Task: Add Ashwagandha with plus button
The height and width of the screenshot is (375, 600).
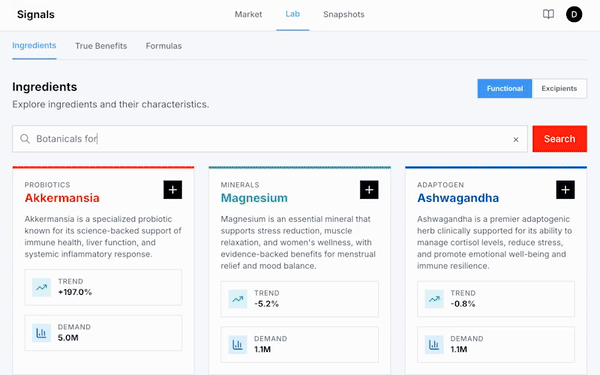Action: [x=565, y=190]
